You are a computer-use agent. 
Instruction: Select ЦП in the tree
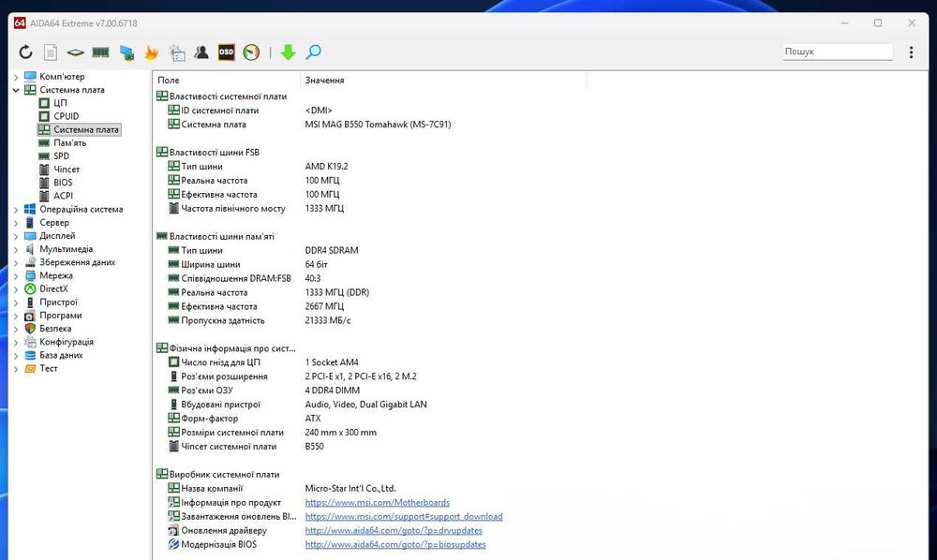coord(60,103)
